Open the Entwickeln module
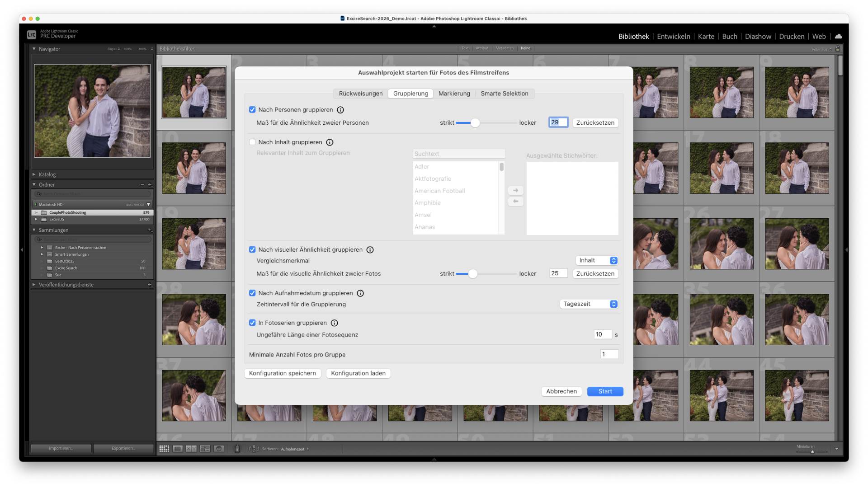 tap(673, 36)
